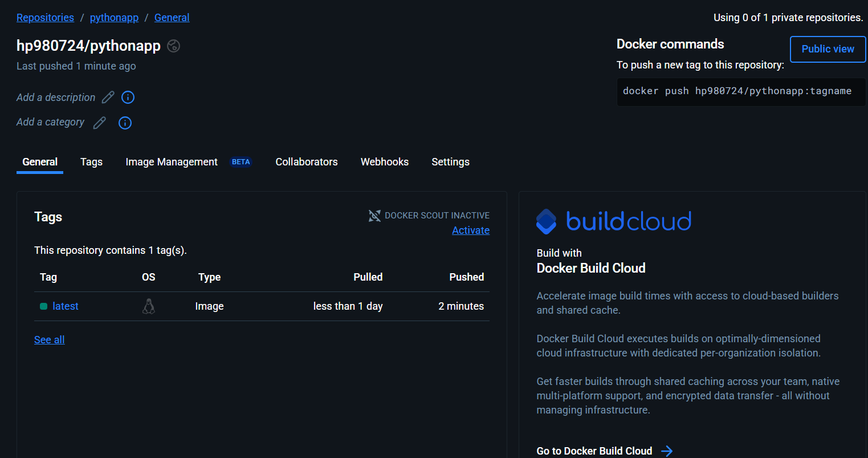Viewport: 868px width, 458px height.
Task: Open the Image Management tab
Action: click(172, 162)
